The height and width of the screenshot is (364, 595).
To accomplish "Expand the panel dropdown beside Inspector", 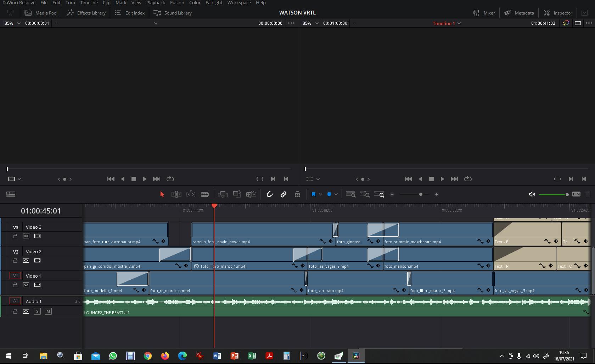I will pos(584,13).
